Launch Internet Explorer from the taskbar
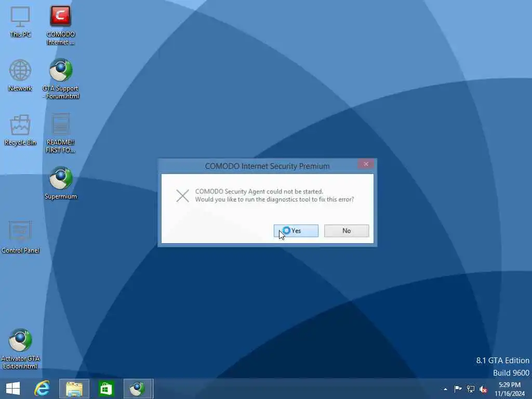The width and height of the screenshot is (532, 399). point(42,389)
